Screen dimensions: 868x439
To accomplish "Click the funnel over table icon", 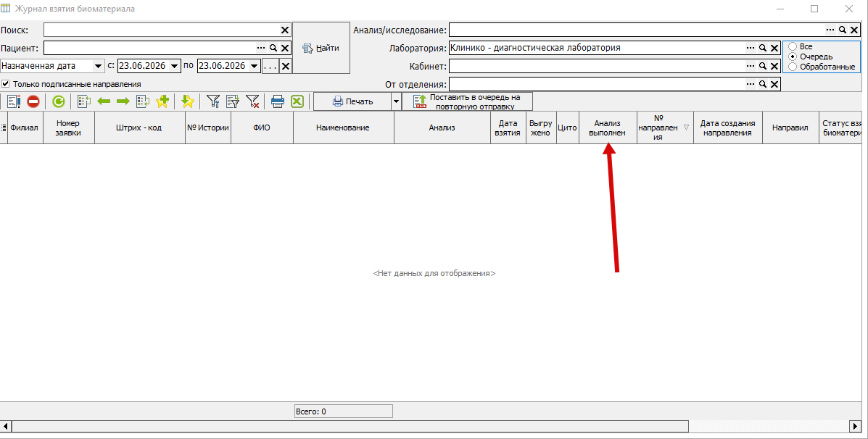I will 233,101.
